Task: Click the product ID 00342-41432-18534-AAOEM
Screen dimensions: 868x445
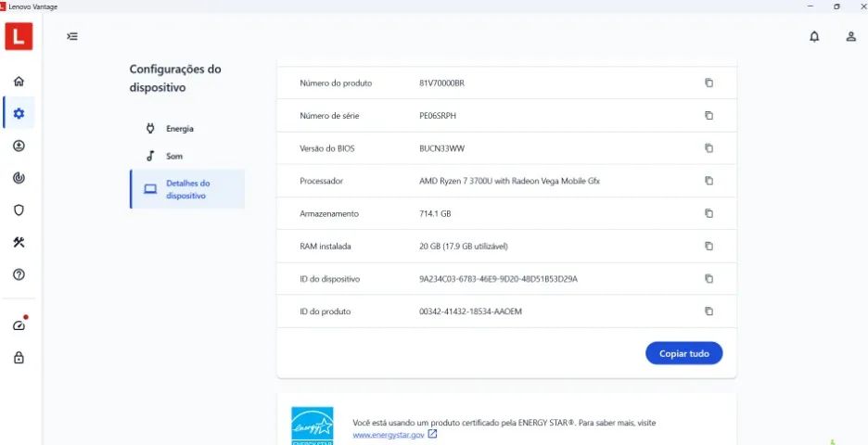Action: 470,311
